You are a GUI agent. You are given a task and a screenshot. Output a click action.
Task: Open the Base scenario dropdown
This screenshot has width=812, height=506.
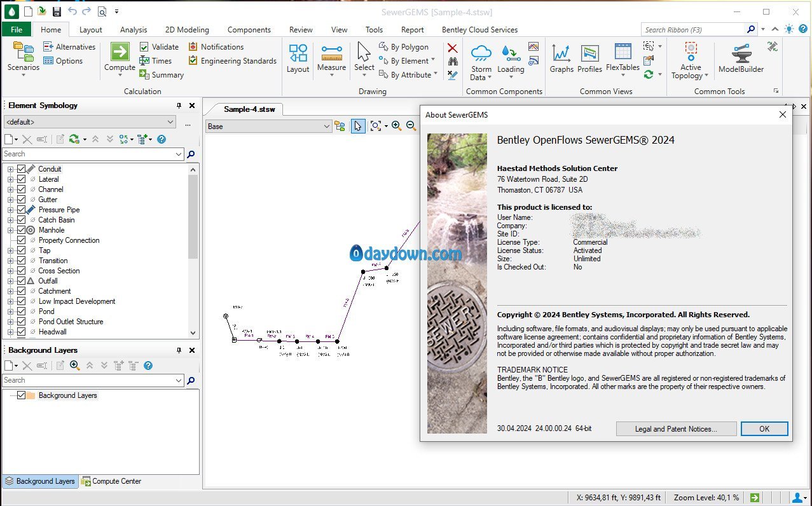269,126
